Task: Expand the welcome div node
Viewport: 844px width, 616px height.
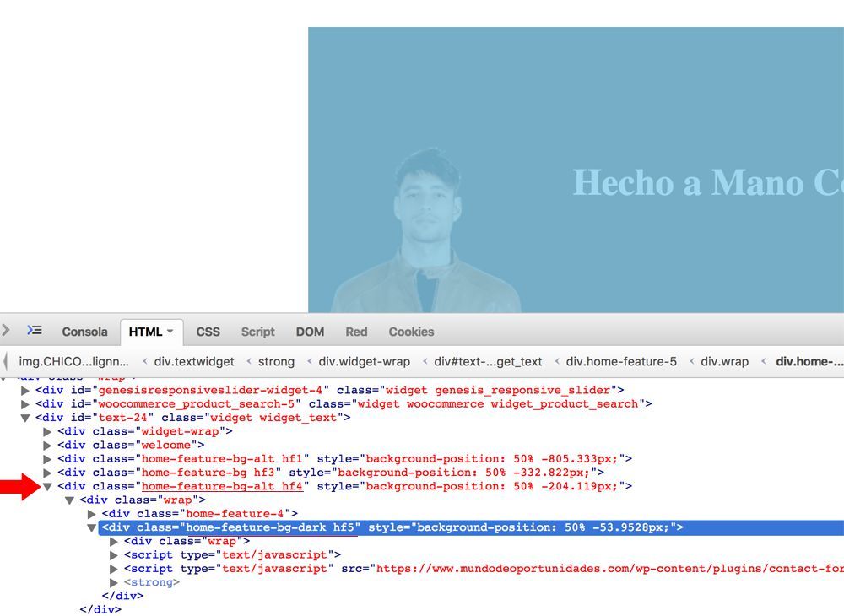Action: (46, 446)
